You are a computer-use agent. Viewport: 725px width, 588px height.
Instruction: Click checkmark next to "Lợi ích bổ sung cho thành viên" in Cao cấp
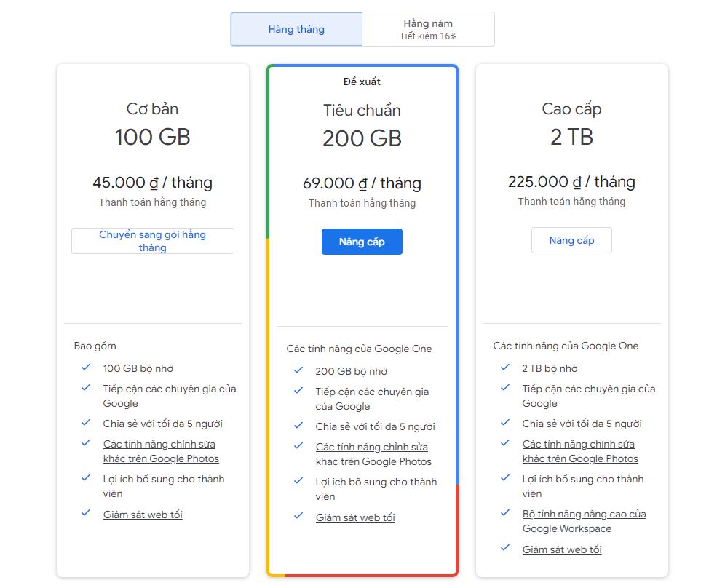pos(505,479)
